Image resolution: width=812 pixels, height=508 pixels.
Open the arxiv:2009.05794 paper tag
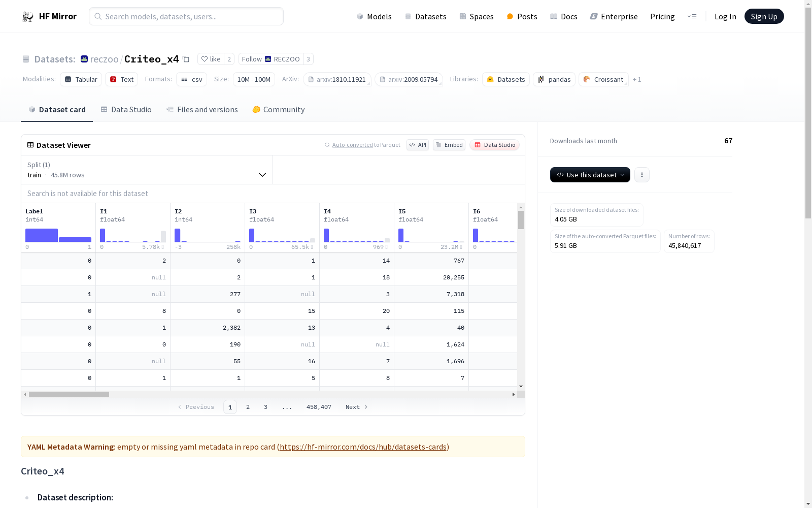(x=409, y=79)
